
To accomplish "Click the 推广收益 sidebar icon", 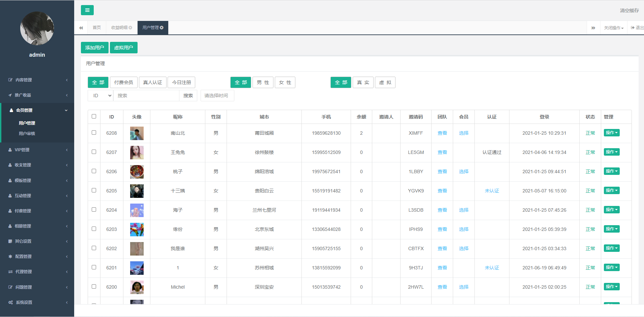I will coord(10,95).
